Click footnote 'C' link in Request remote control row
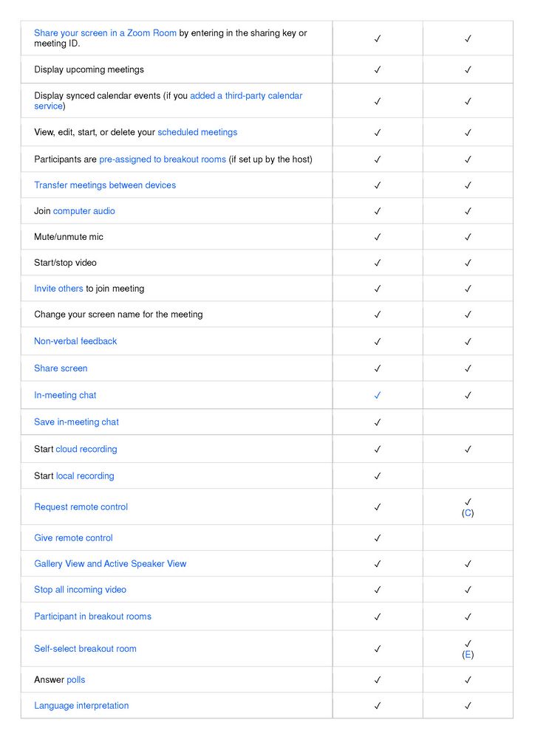The height and width of the screenshot is (756, 535). click(468, 513)
